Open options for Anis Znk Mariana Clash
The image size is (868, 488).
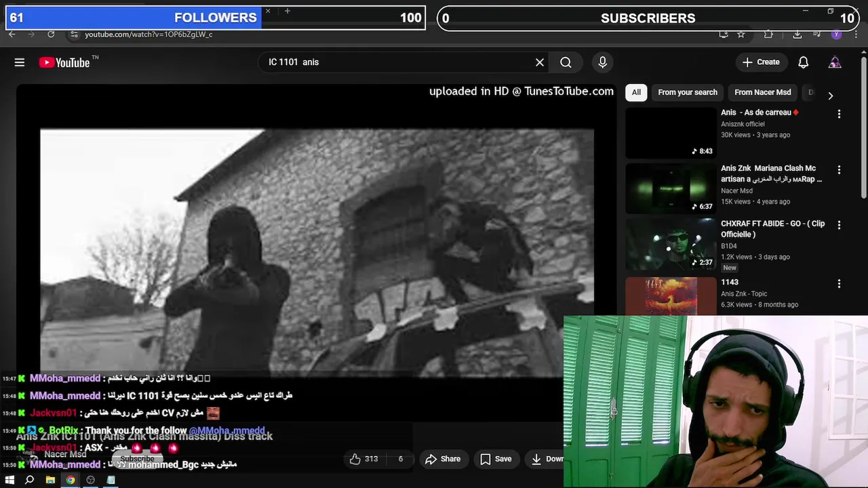click(x=839, y=169)
